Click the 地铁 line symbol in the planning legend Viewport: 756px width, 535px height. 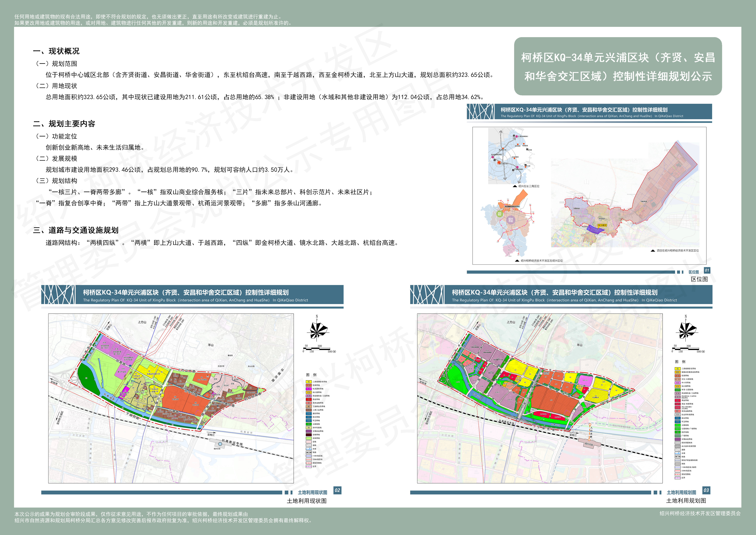[678, 464]
